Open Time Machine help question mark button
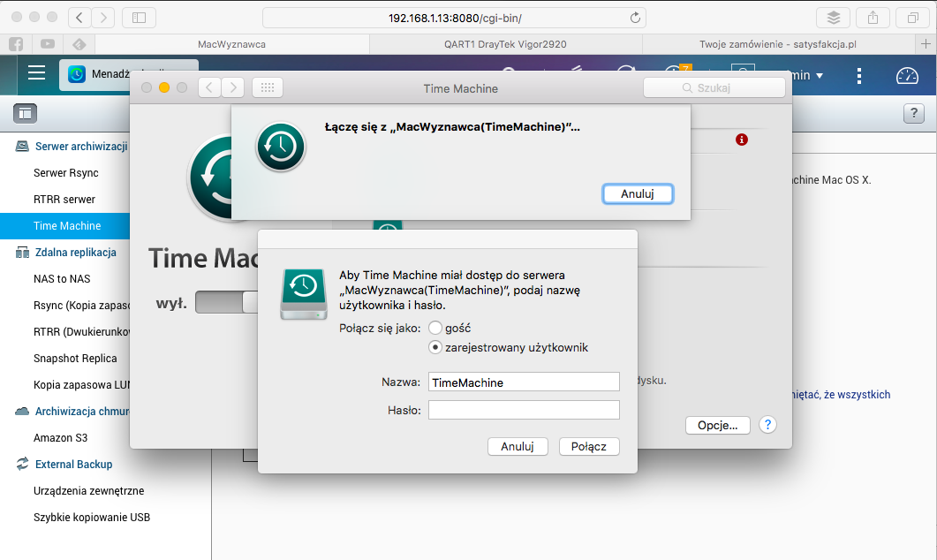Screen dimensions: 937x560 pos(767,425)
